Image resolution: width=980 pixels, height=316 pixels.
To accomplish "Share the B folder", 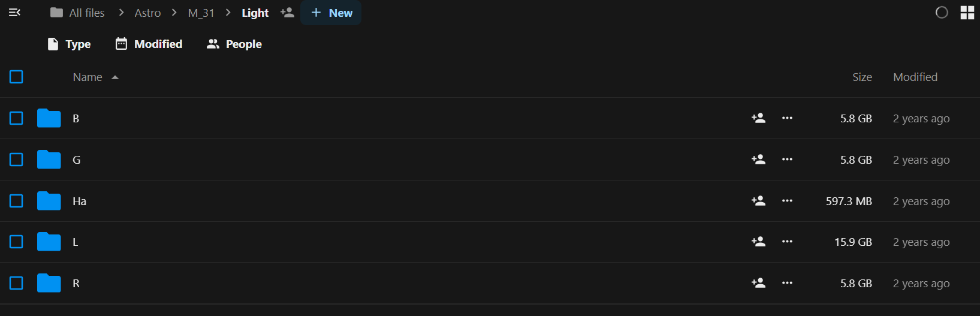I will [758, 118].
